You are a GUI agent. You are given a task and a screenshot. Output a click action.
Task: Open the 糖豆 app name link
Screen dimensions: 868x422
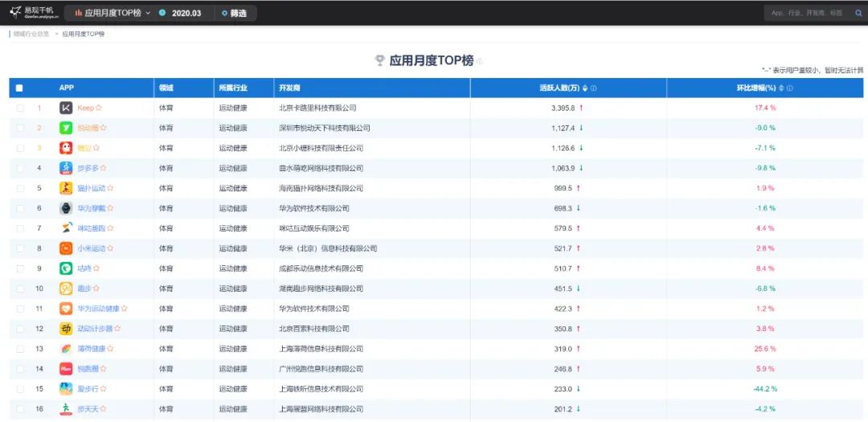coord(84,148)
